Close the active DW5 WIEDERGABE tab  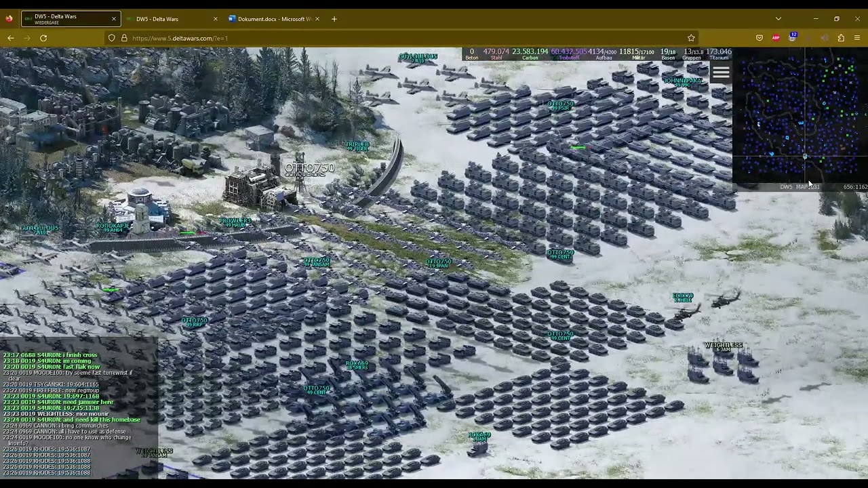tap(114, 19)
